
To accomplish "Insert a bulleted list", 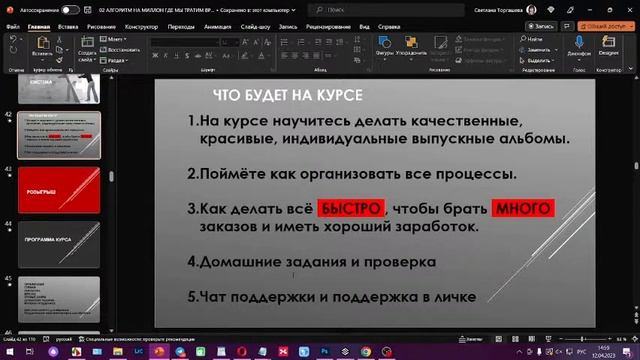I will 284,42.
